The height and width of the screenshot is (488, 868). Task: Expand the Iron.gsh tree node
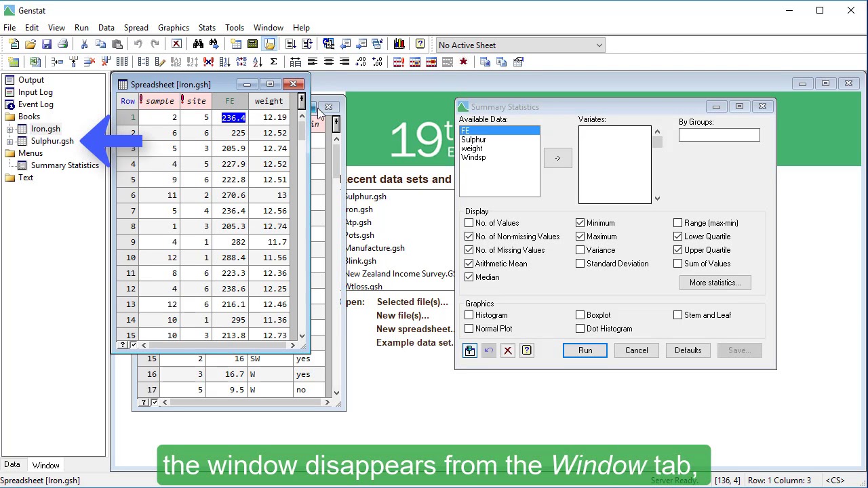10,129
